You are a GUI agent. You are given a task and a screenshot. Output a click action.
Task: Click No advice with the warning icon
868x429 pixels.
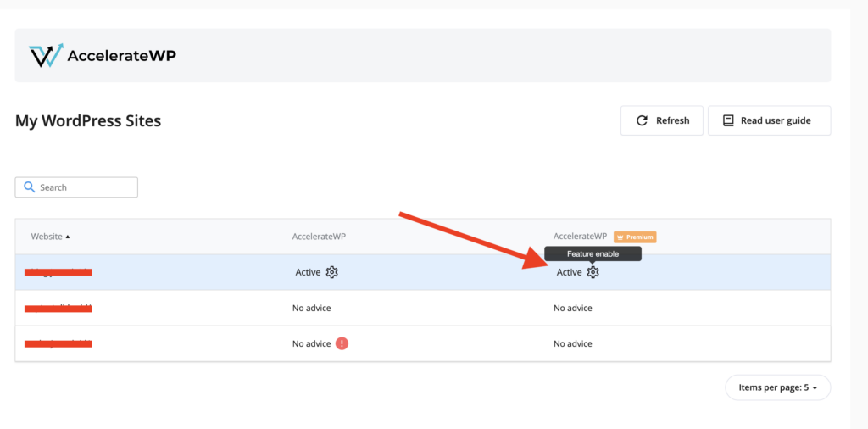point(312,343)
